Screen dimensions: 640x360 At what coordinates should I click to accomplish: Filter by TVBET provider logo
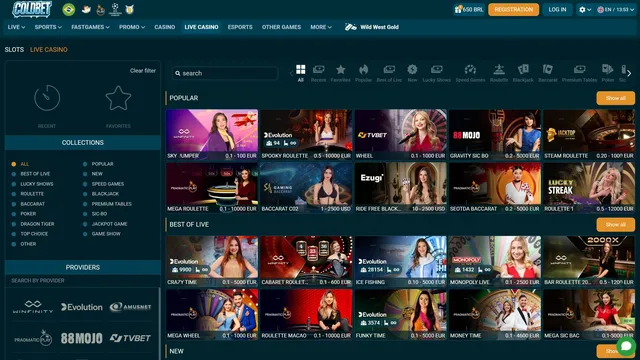pos(130,338)
